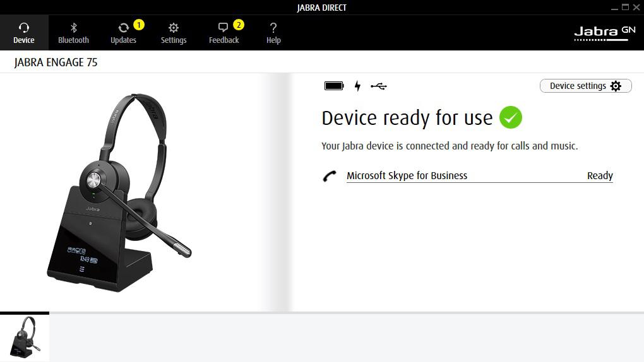Open the Device tab
This screenshot has width=644, height=362.
click(x=24, y=33)
